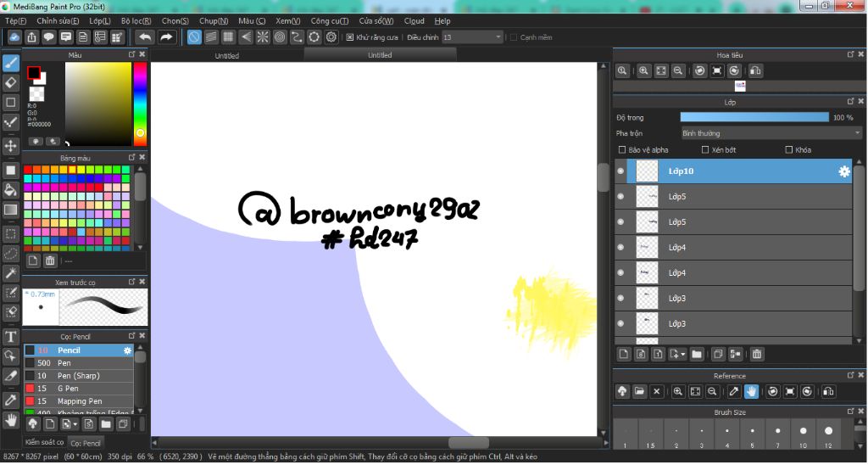Open the Help menu
This screenshot has height=465, width=868.
pos(442,21)
